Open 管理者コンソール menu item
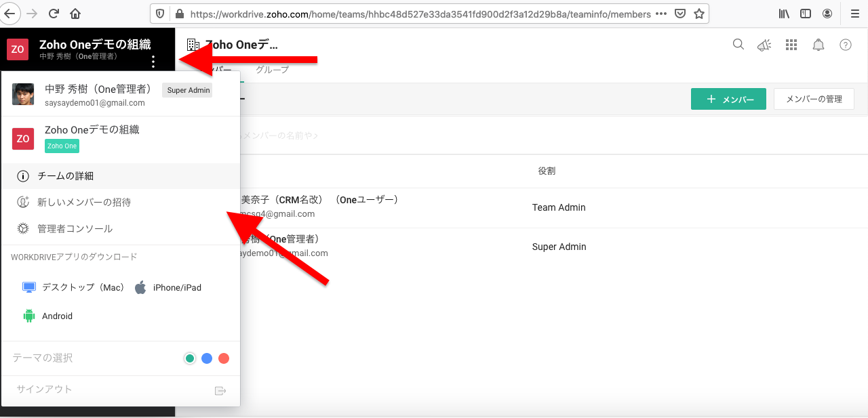The height and width of the screenshot is (418, 868). (x=121, y=229)
